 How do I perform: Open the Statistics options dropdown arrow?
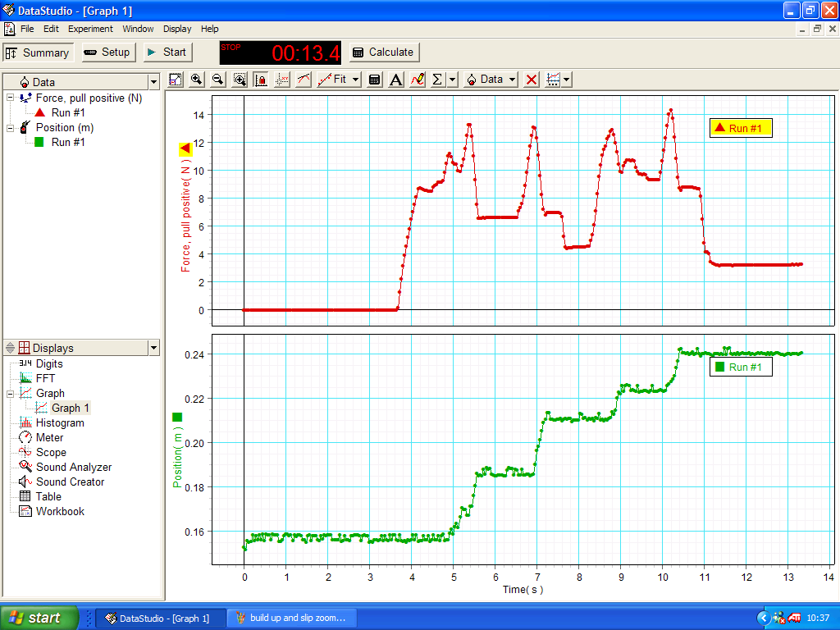453,80
